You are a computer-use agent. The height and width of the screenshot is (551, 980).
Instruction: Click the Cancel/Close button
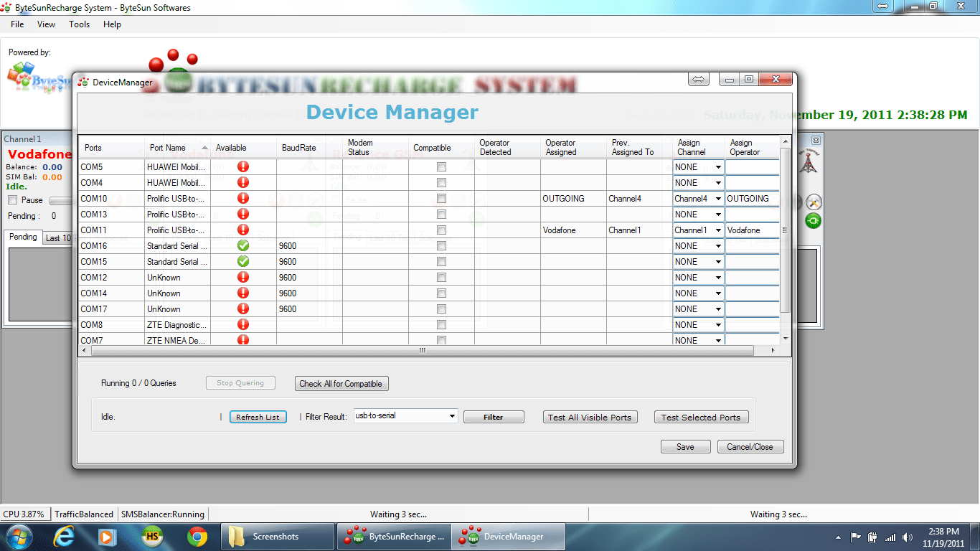(x=750, y=447)
